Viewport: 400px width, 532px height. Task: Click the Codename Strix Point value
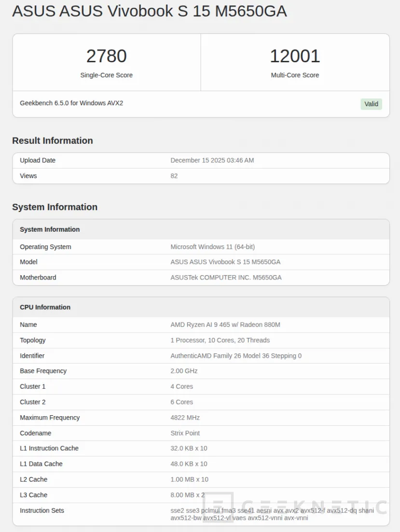185,433
